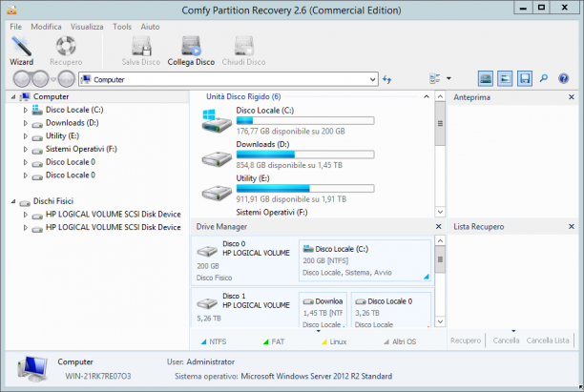Collapse the Unità Disco Rigido group
The height and width of the screenshot is (392, 584).
coord(427,96)
